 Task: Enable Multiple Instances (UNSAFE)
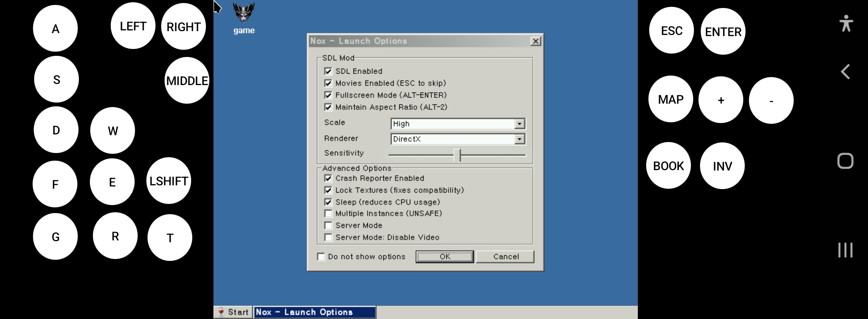coord(328,213)
